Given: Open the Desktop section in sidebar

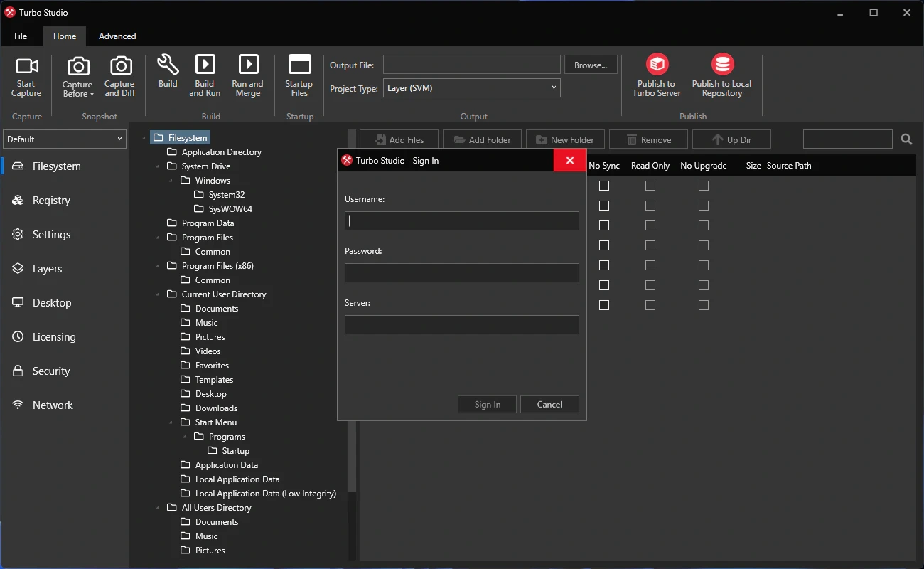Looking at the screenshot, I should click(65, 303).
